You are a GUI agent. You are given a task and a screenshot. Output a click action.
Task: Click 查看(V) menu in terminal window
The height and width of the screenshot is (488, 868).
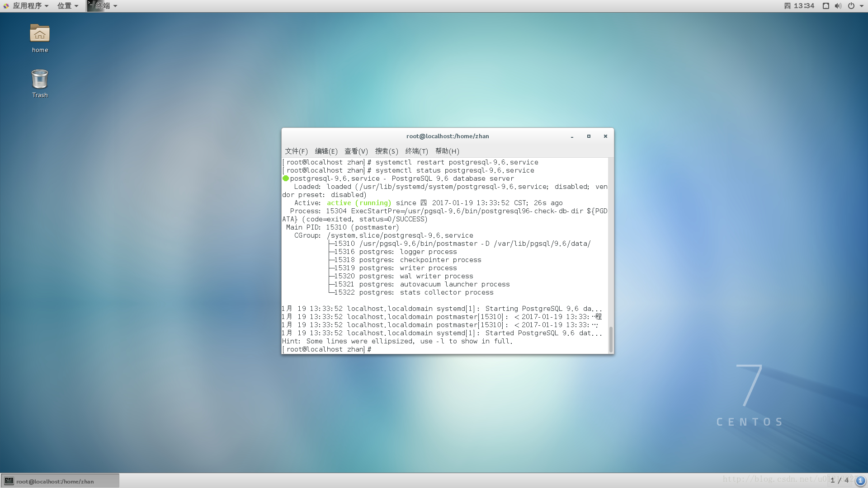coord(356,151)
